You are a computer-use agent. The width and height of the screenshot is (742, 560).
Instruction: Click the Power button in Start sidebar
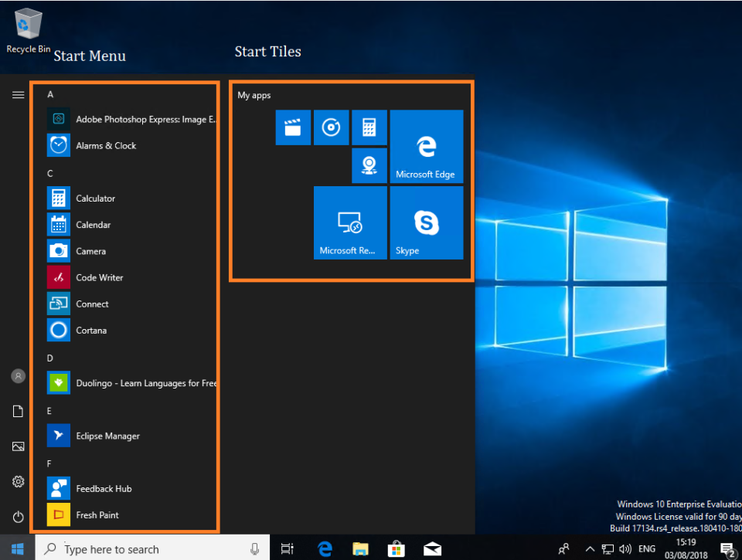(18, 517)
